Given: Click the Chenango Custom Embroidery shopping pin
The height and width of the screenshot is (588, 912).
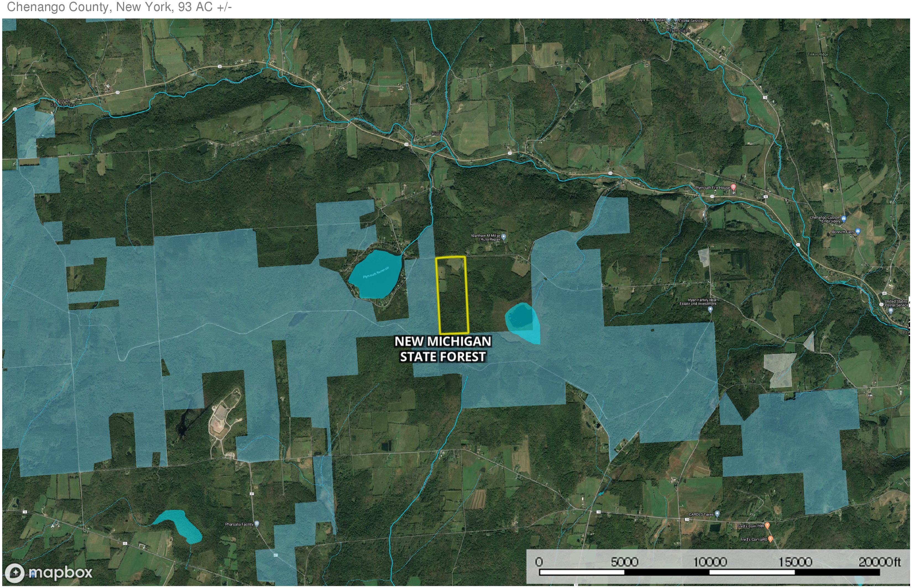Looking at the screenshot, I should click(x=844, y=219).
